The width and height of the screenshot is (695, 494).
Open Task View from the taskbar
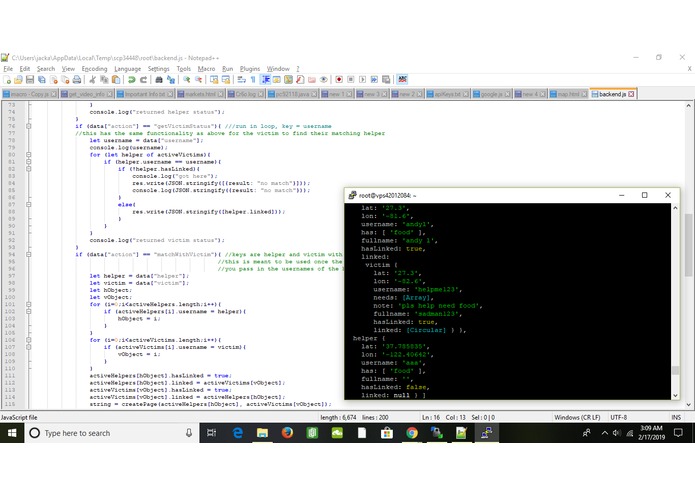tap(211, 433)
